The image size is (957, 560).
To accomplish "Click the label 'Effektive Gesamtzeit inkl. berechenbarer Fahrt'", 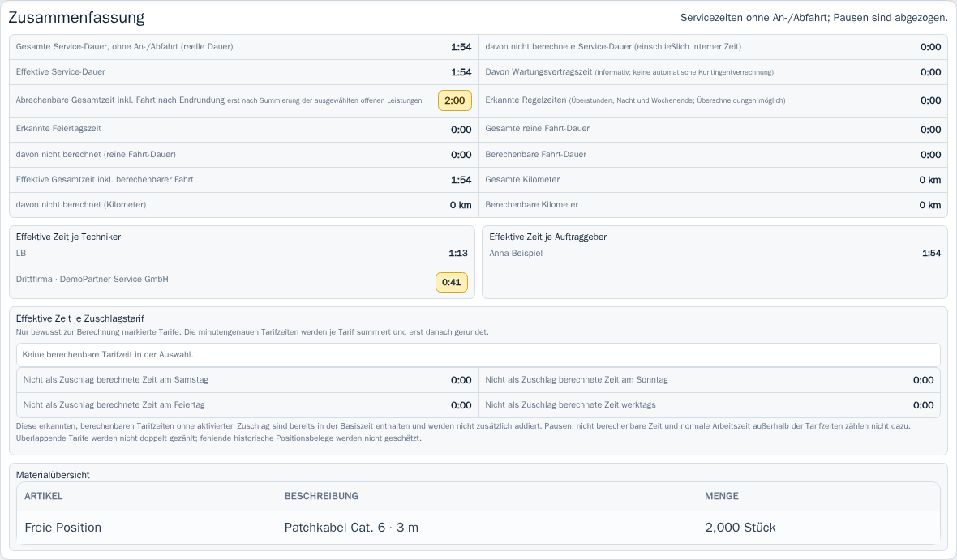I will (105, 179).
